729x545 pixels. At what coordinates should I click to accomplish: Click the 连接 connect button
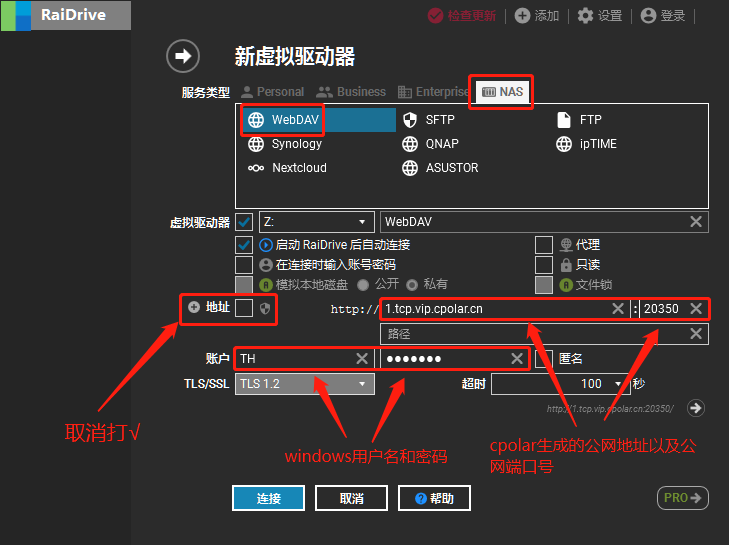(x=269, y=498)
